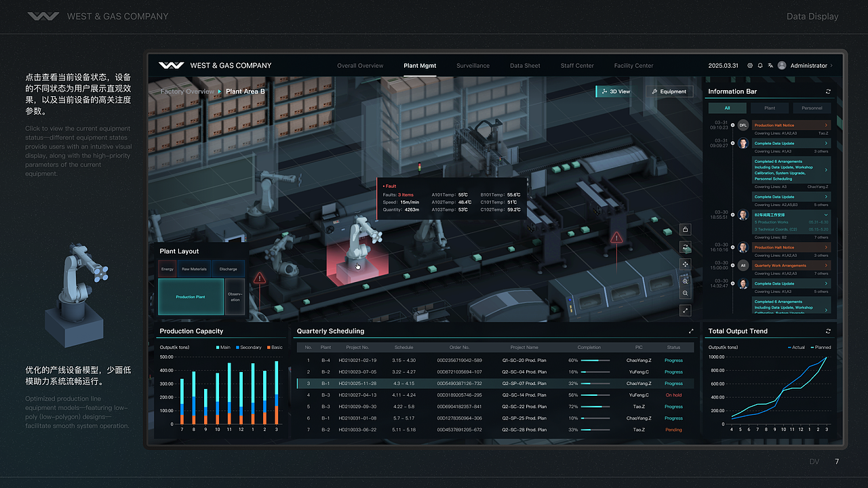Refresh the Information Bar panel
868x488 pixels.
(828, 91)
